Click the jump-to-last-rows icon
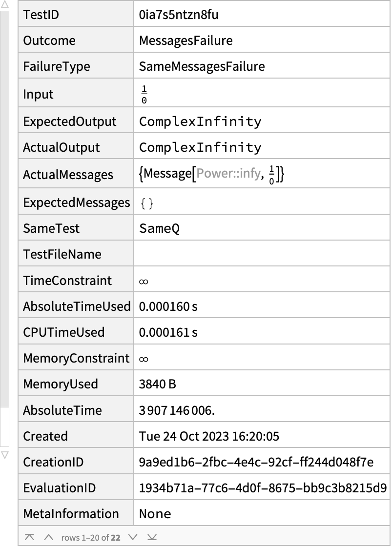392x547 pixels. (152, 537)
